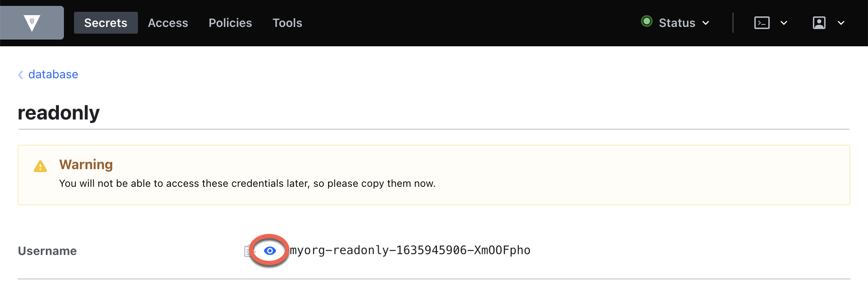Expand the user menu chevron
The height and width of the screenshot is (292, 868).
pyautogui.click(x=841, y=23)
